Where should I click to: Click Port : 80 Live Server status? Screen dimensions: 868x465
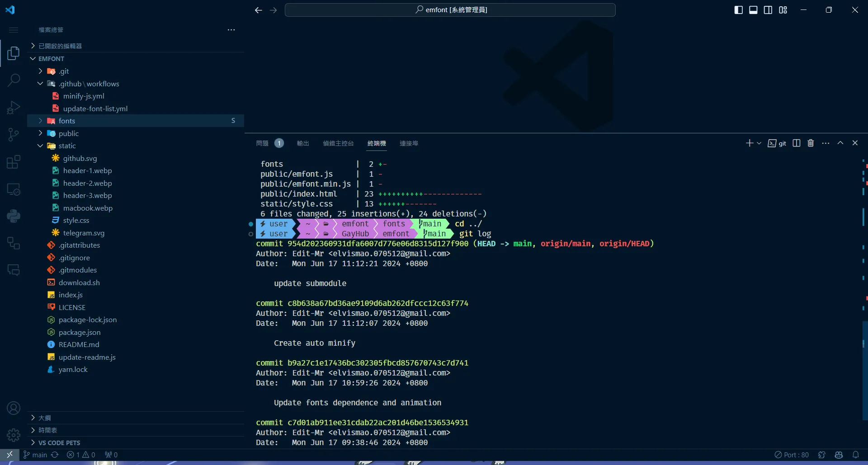click(x=792, y=455)
